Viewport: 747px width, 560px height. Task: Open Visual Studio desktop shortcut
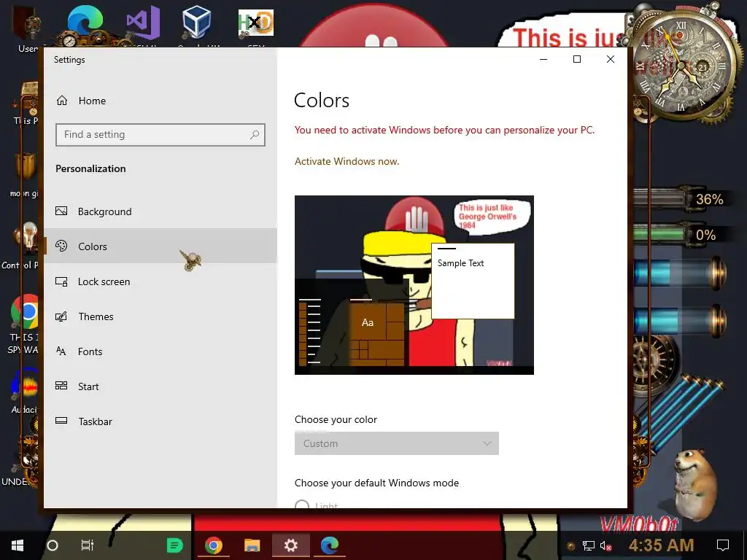[143, 23]
